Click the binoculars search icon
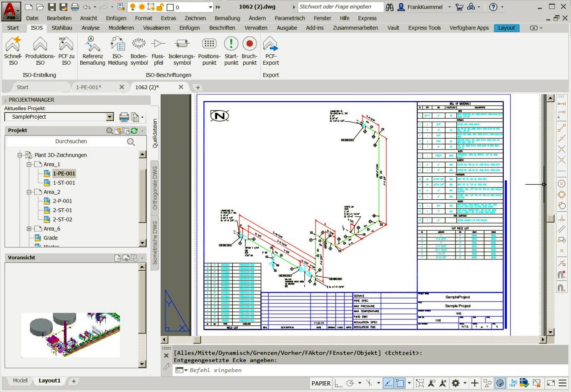This screenshot has height=392, width=571. 390,7
